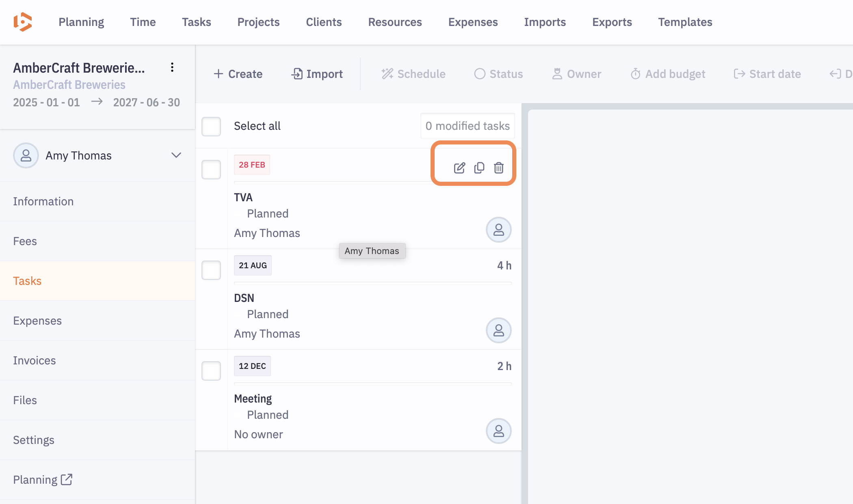Image resolution: width=853 pixels, height=504 pixels.
Task: Click the owner avatar on TVA task
Action: click(498, 230)
